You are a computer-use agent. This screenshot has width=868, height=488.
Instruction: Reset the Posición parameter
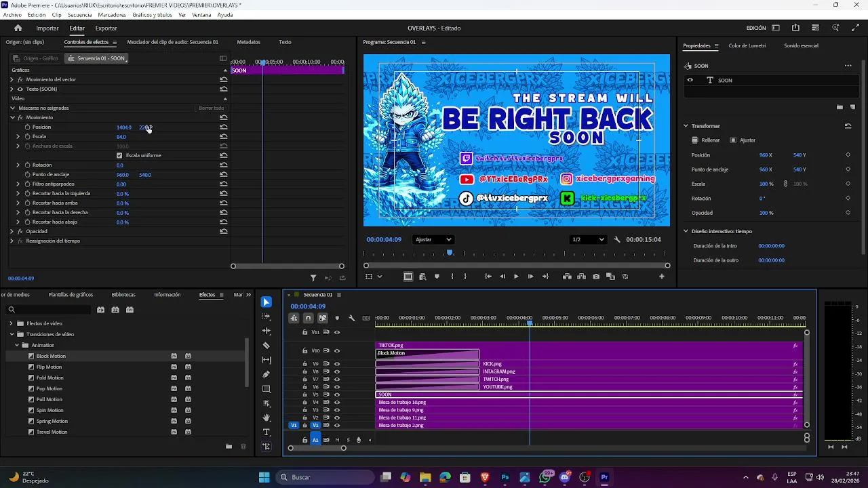click(224, 127)
